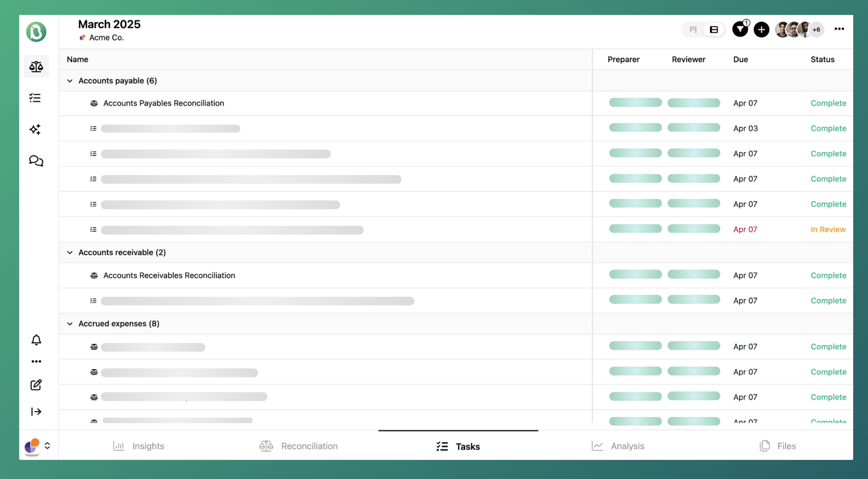
Task: Open the filter funnel button
Action: (x=740, y=30)
